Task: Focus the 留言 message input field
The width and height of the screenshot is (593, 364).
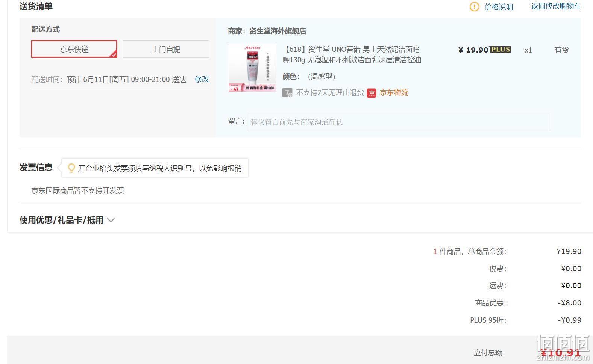Action: tap(398, 122)
